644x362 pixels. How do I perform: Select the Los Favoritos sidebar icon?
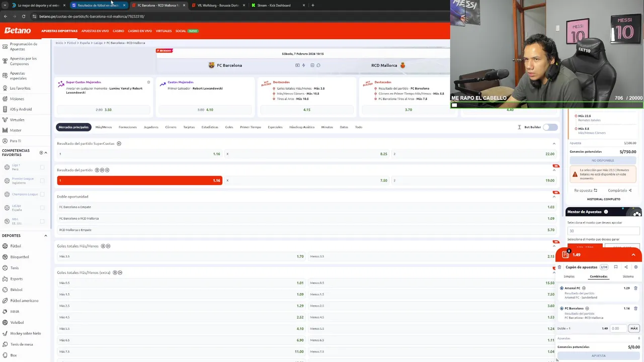tap(5, 88)
